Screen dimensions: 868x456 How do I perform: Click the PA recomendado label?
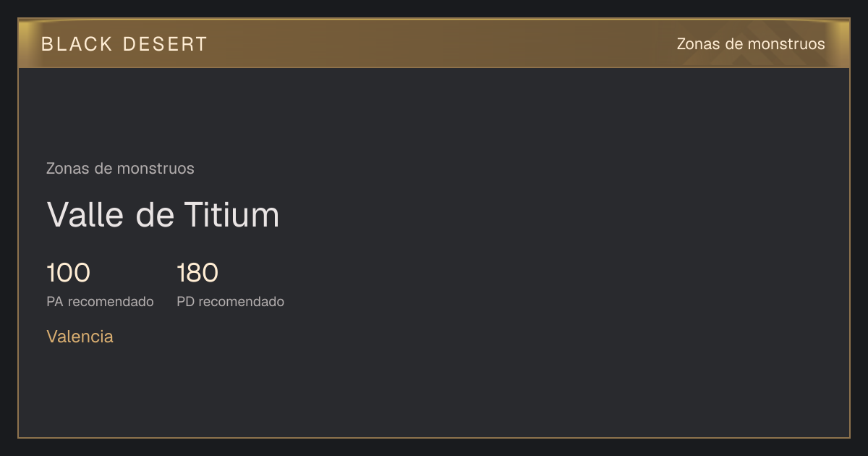pos(100,302)
